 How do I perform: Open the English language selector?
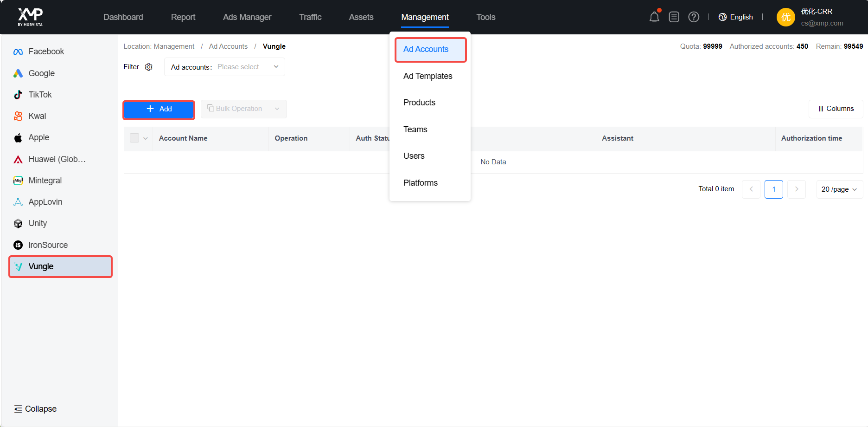click(x=735, y=17)
